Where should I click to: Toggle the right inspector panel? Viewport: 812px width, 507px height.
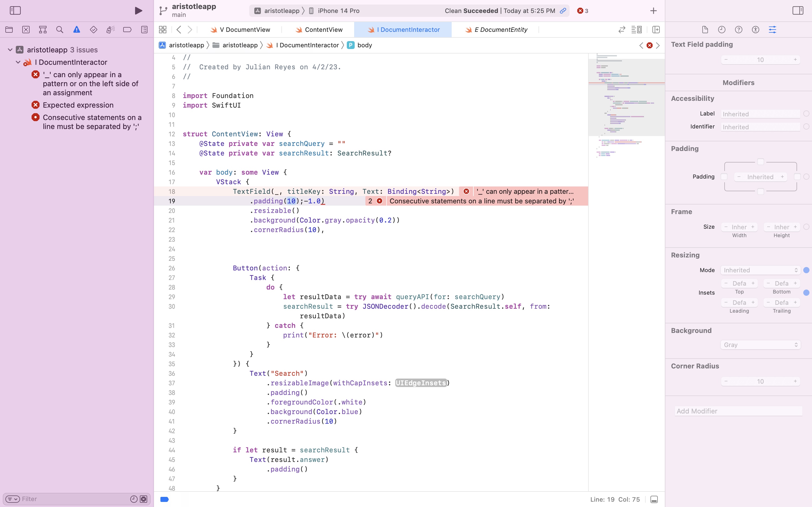(x=798, y=11)
